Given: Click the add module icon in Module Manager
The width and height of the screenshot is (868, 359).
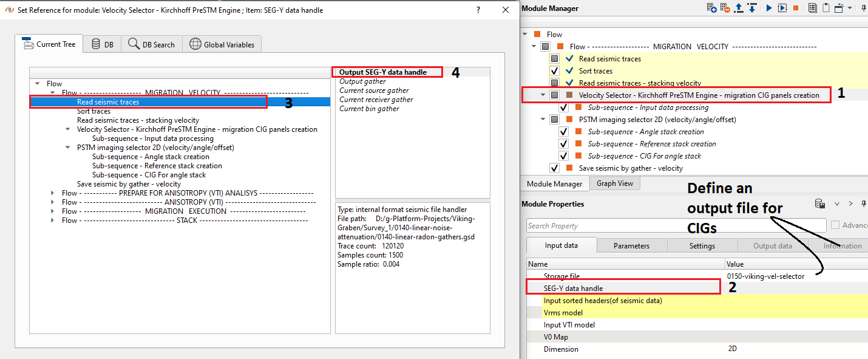Looking at the screenshot, I should 711,9.
